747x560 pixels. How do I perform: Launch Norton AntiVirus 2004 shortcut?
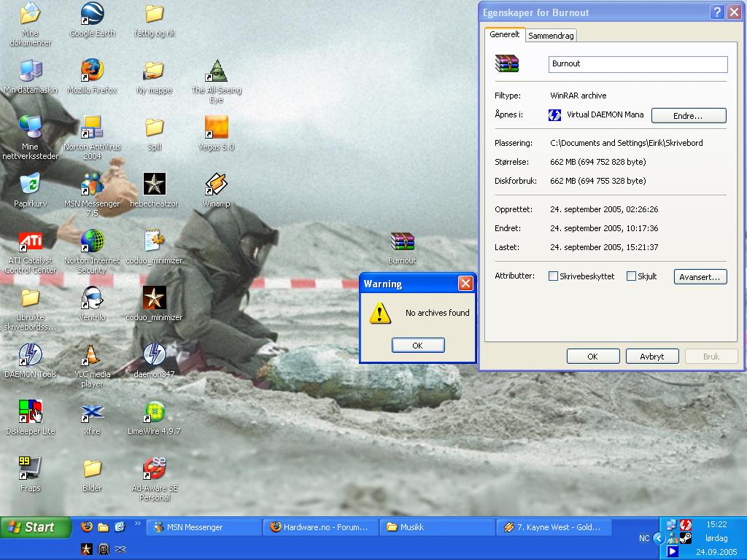92,137
